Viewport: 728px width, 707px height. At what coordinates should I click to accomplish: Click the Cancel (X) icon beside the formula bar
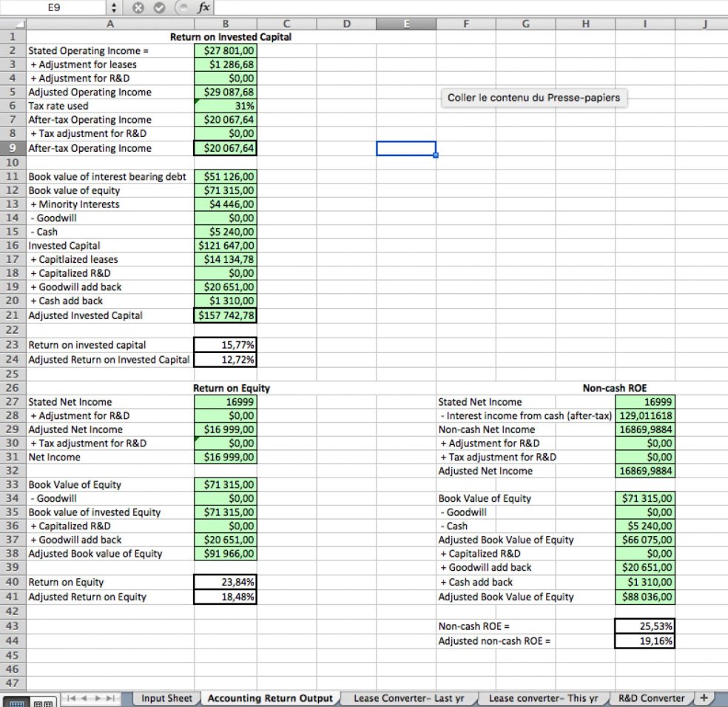point(139,7)
